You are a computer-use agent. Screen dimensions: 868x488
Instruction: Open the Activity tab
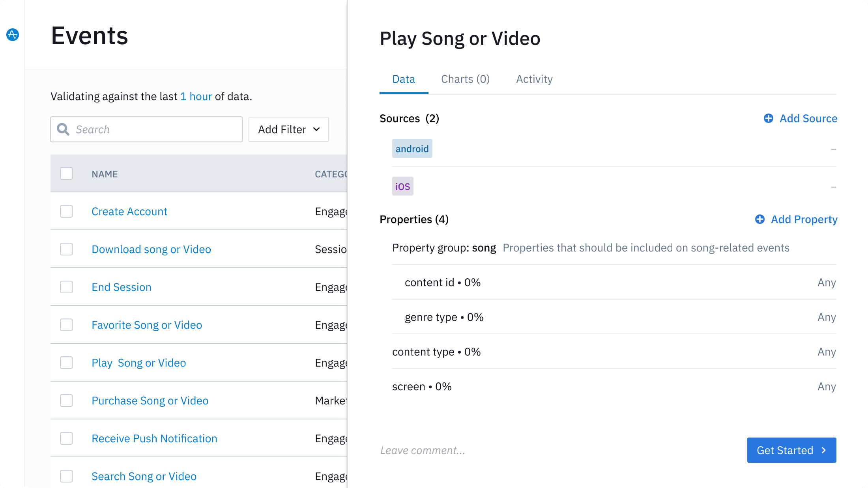534,79
